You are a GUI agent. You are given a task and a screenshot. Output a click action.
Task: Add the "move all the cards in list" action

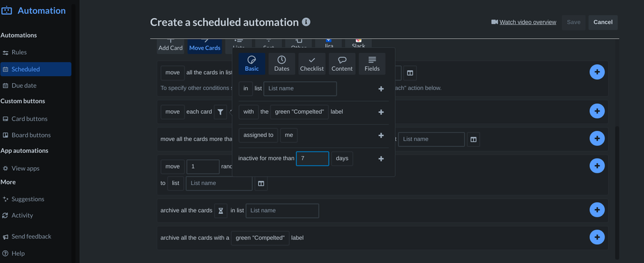(597, 72)
